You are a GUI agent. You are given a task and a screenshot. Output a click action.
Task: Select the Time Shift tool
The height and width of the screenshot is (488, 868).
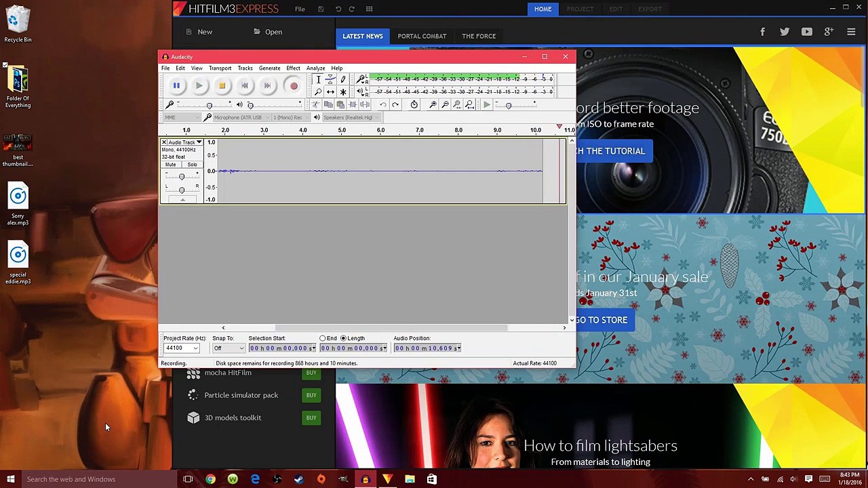click(330, 91)
